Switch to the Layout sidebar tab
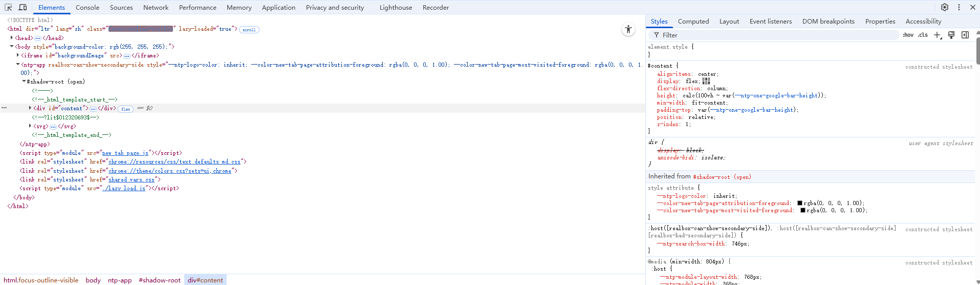This screenshot has width=980, height=285. [729, 21]
